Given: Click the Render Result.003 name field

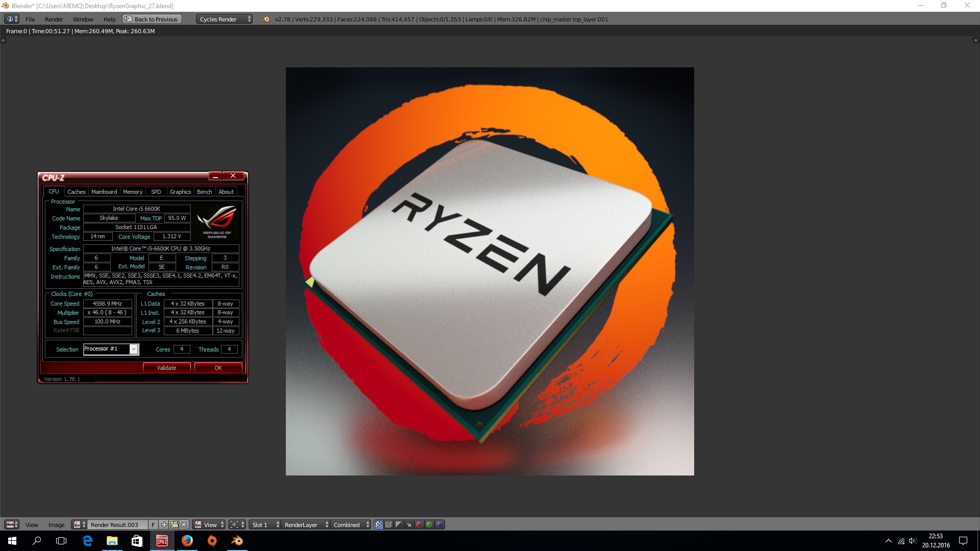Looking at the screenshot, I should tap(117, 524).
